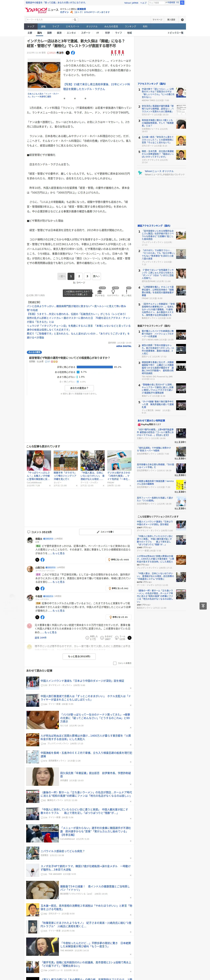The image size is (210, 980).
Task: Open the settings gear icon
Action: click(182, 20)
